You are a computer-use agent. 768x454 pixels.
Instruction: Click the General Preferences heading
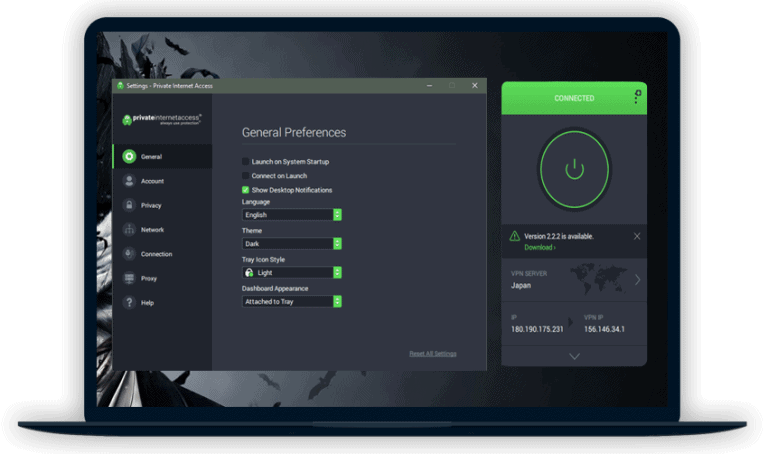coord(294,132)
